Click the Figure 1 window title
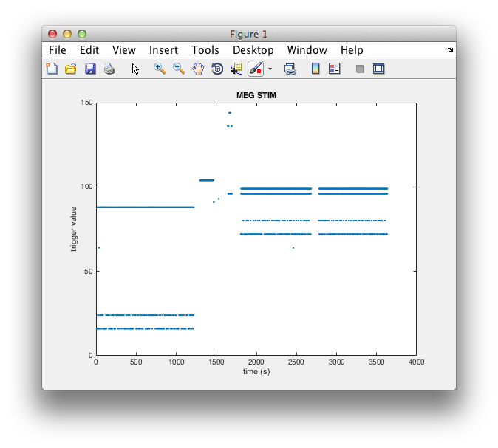Screen dimensions: 498x448 click(x=249, y=34)
